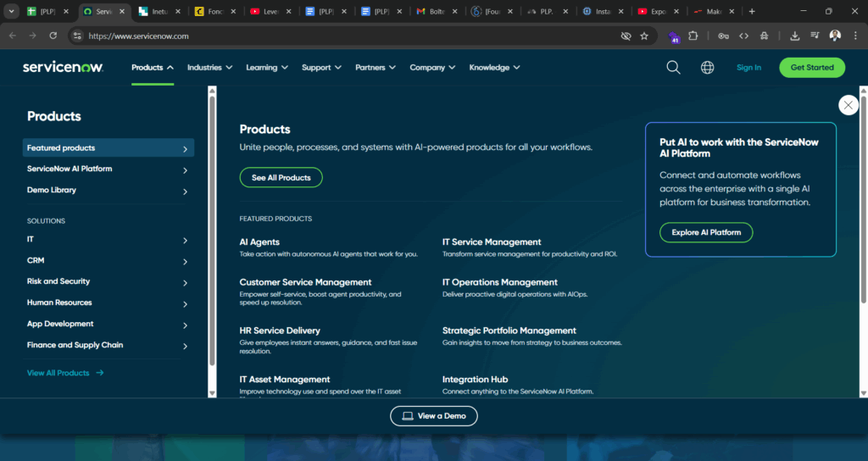The height and width of the screenshot is (461, 868).
Task: Open the media control playlist icon
Action: 815,36
